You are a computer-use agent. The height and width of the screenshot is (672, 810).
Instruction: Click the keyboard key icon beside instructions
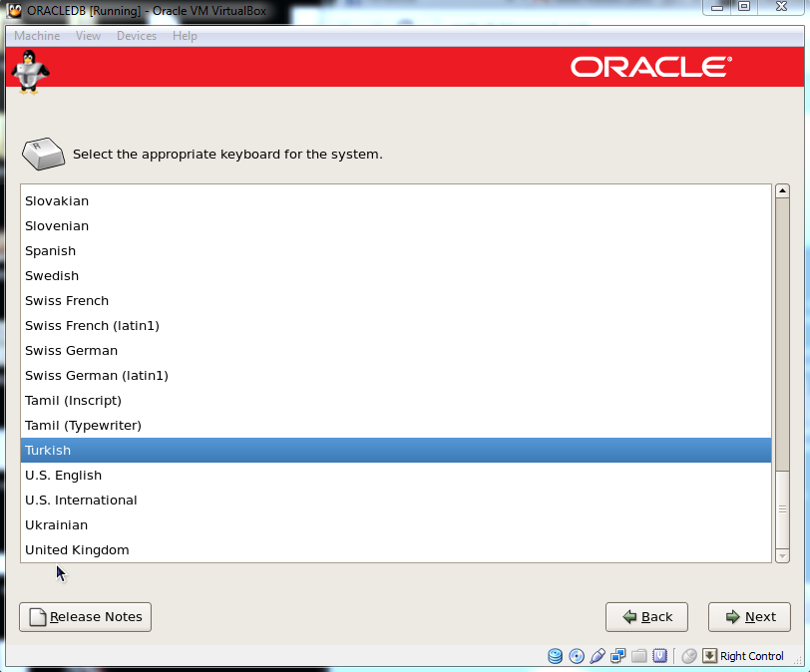[x=44, y=154]
